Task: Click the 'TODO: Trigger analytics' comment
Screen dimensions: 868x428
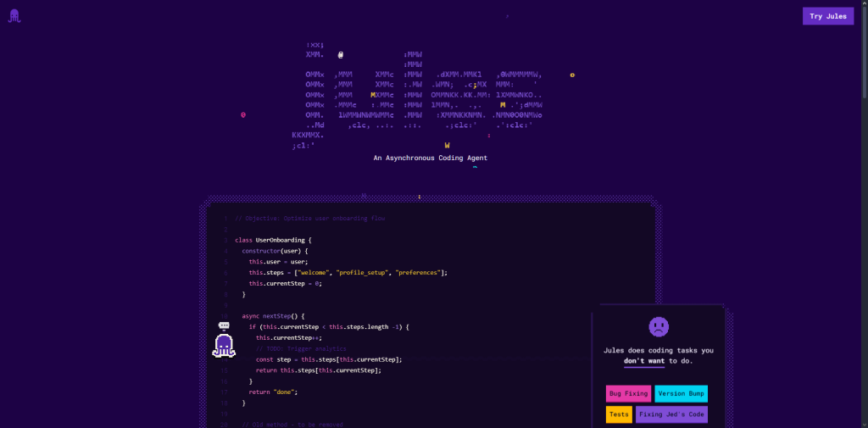Action: tap(301, 349)
